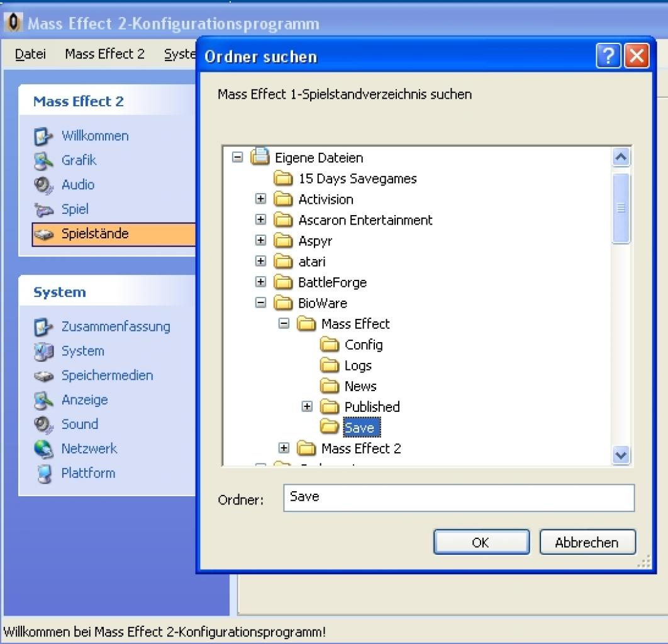
Task: Click the BioWare folder icon
Action: (x=283, y=303)
